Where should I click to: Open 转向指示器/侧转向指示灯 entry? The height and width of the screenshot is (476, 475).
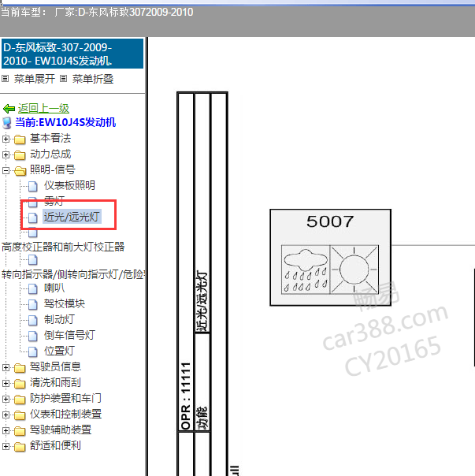72,274
